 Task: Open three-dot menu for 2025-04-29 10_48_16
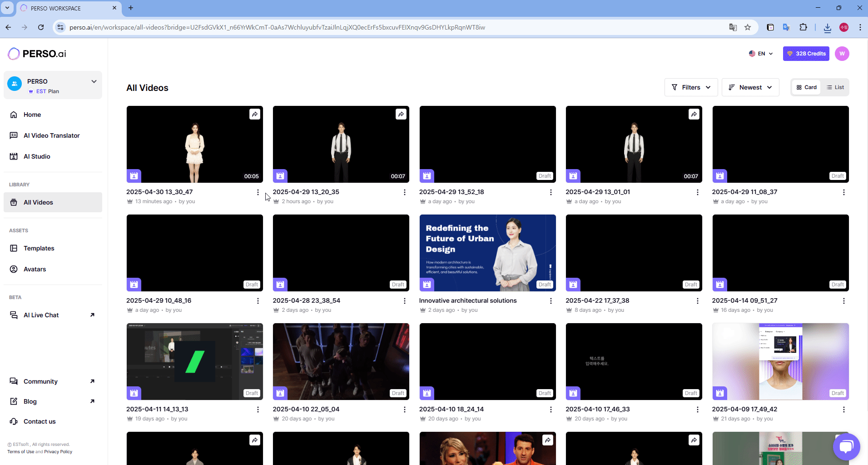(x=258, y=301)
